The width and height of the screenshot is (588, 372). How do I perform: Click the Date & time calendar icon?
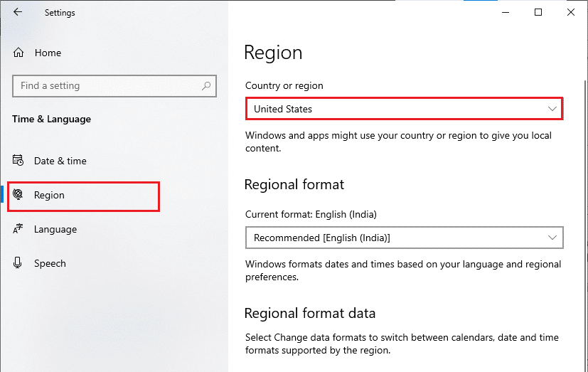tap(18, 161)
